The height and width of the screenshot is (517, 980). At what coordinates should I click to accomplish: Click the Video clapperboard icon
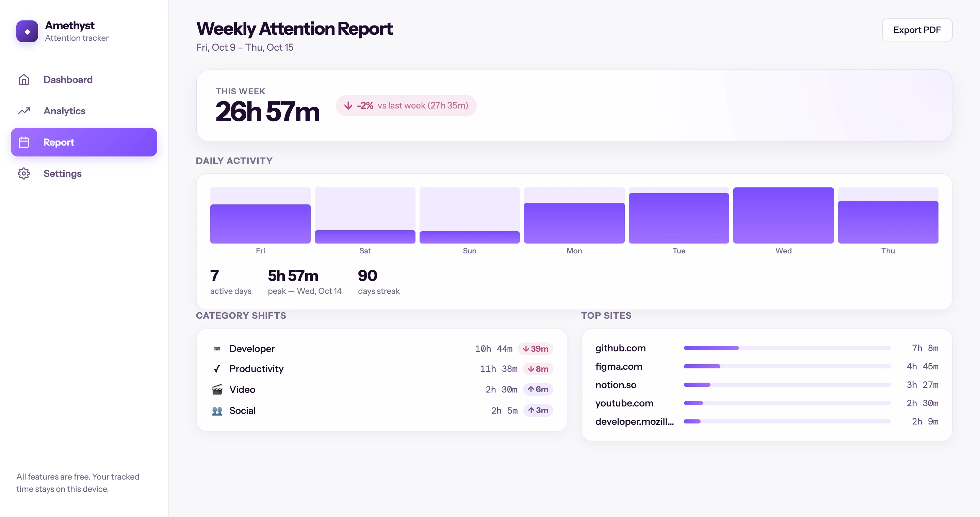tap(217, 389)
